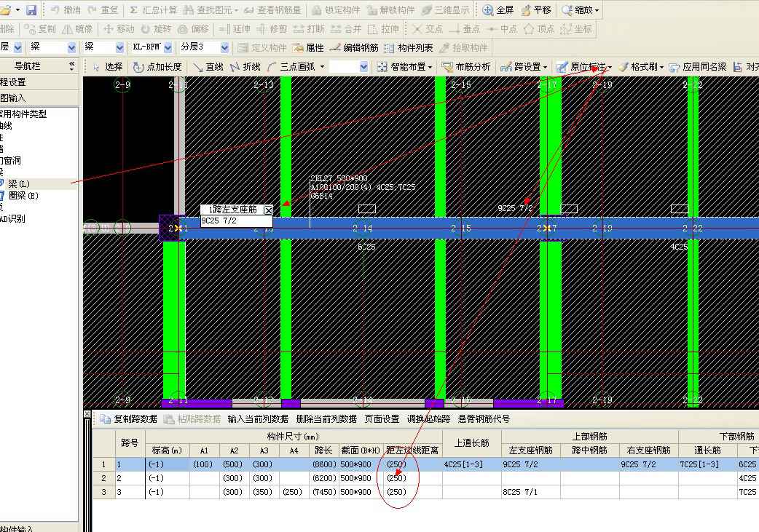Click the 重复 redo button
Viewport: 759px width, 532px height.
[x=103, y=9]
